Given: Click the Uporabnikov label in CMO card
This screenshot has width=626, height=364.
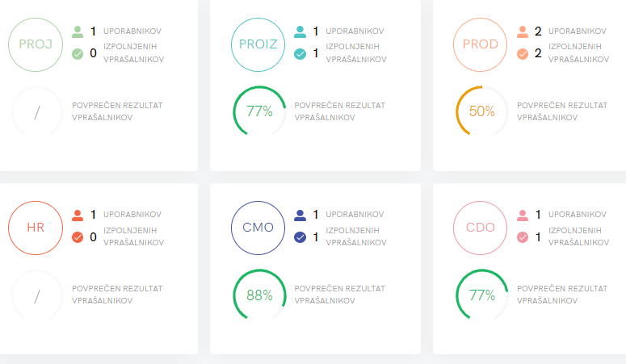Looking at the screenshot, I should pyautogui.click(x=355, y=215).
